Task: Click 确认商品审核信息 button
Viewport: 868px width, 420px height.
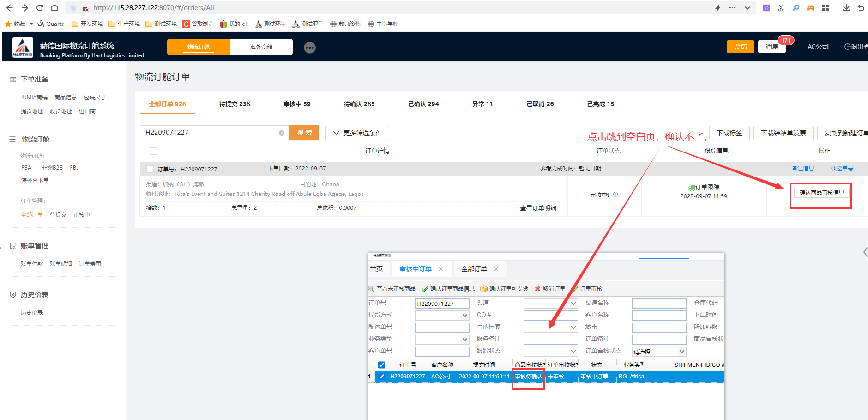Action: pyautogui.click(x=821, y=193)
